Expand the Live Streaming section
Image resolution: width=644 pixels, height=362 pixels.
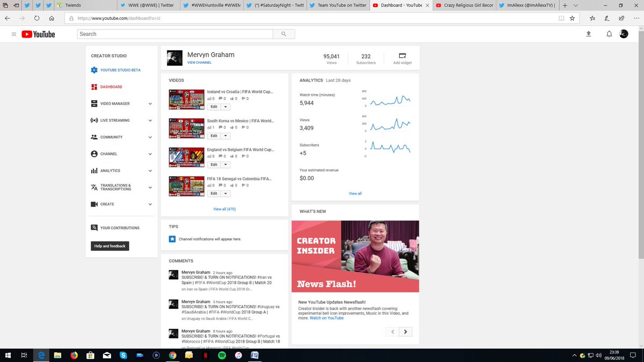150,120
